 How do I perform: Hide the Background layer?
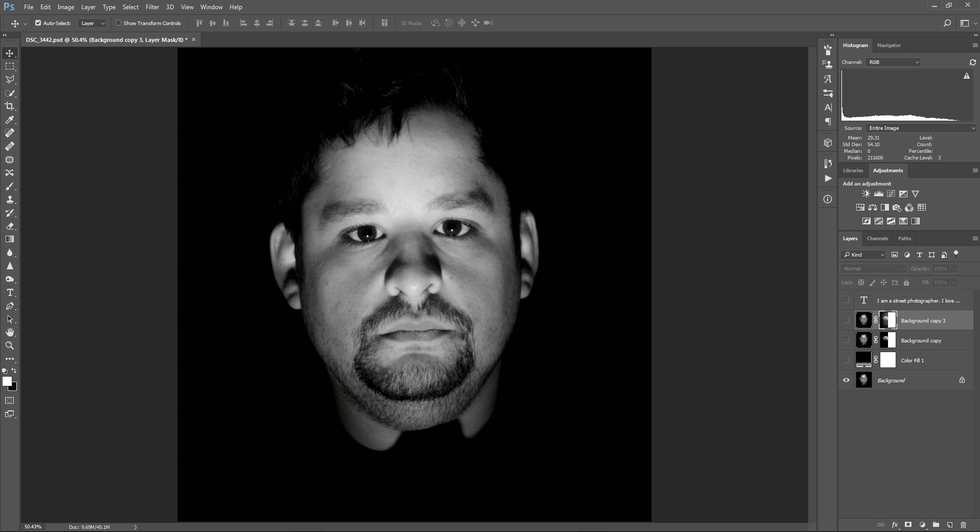(846, 380)
